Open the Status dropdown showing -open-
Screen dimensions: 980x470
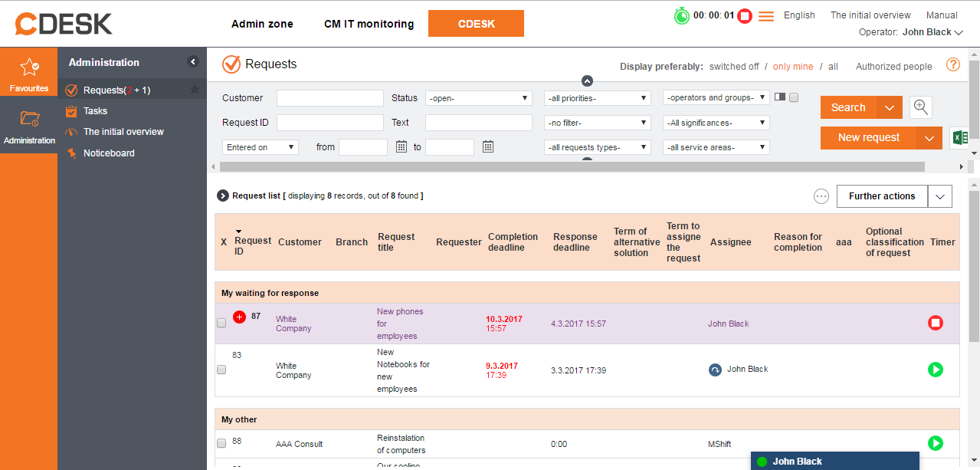[478, 98]
